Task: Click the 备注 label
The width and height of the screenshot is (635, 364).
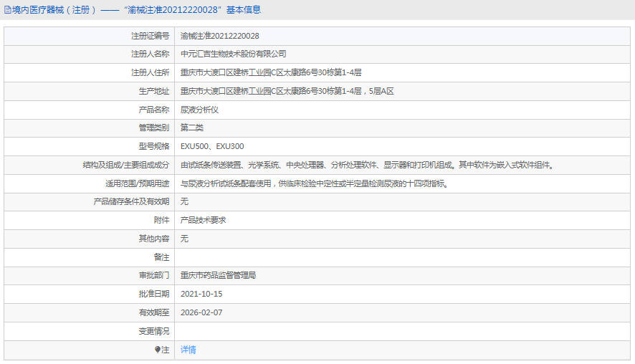Action: tap(161, 257)
